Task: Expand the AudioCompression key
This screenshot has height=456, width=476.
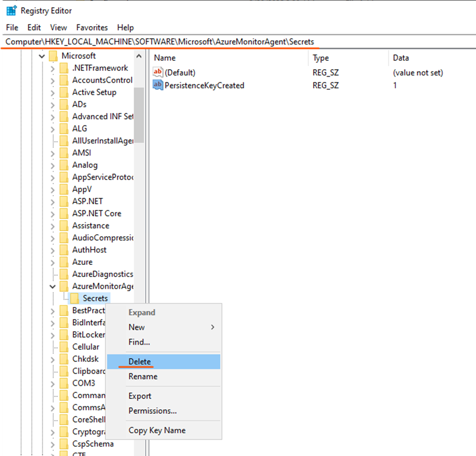Action: (x=53, y=238)
